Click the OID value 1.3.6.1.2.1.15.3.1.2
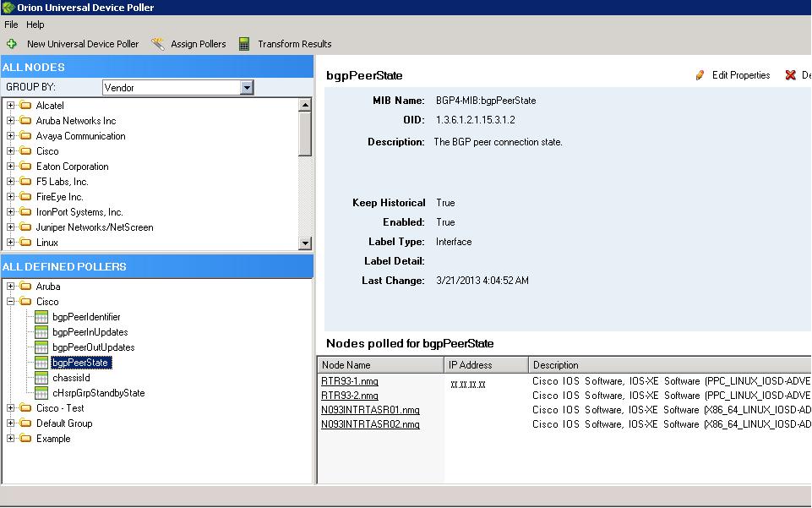The image size is (812, 508). coord(476,120)
